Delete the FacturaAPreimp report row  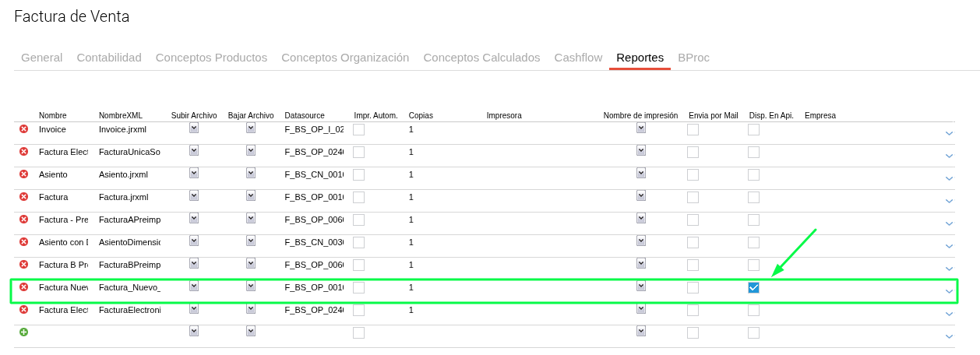click(23, 220)
